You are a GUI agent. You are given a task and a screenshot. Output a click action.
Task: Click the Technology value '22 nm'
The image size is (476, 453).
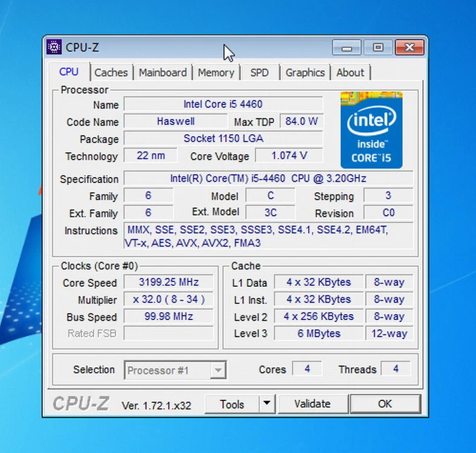coord(150,156)
